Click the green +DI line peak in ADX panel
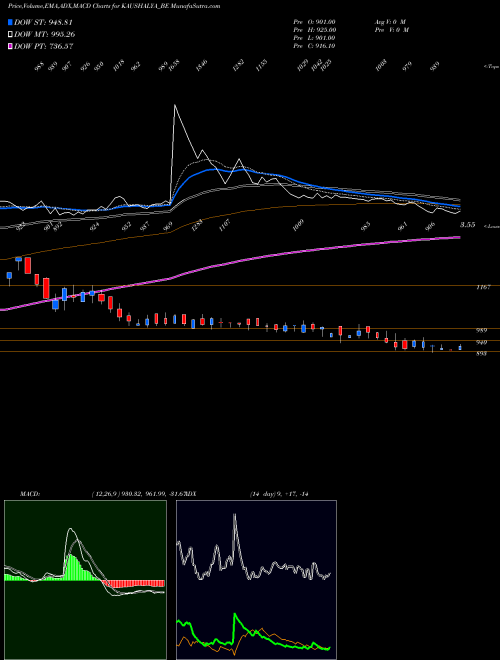The width and height of the screenshot is (500, 660). 235,614
